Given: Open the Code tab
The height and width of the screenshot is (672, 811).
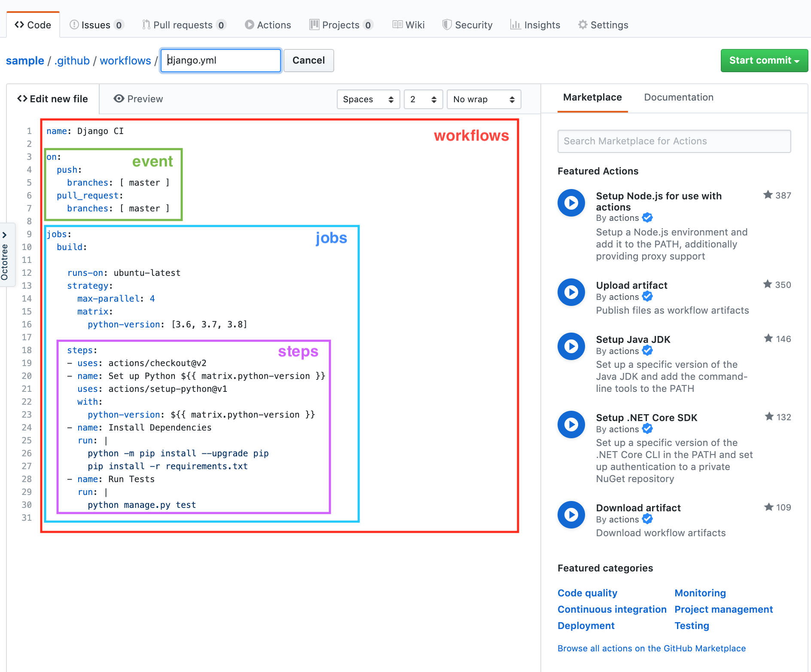Looking at the screenshot, I should pos(33,25).
